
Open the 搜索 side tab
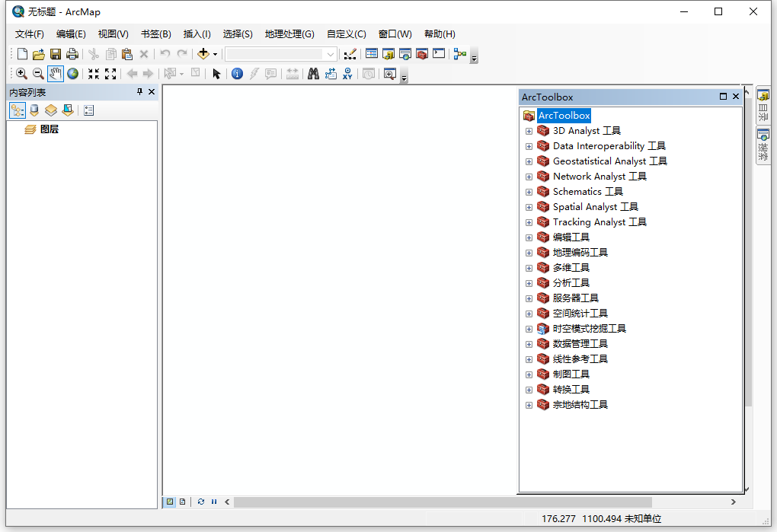(763, 145)
